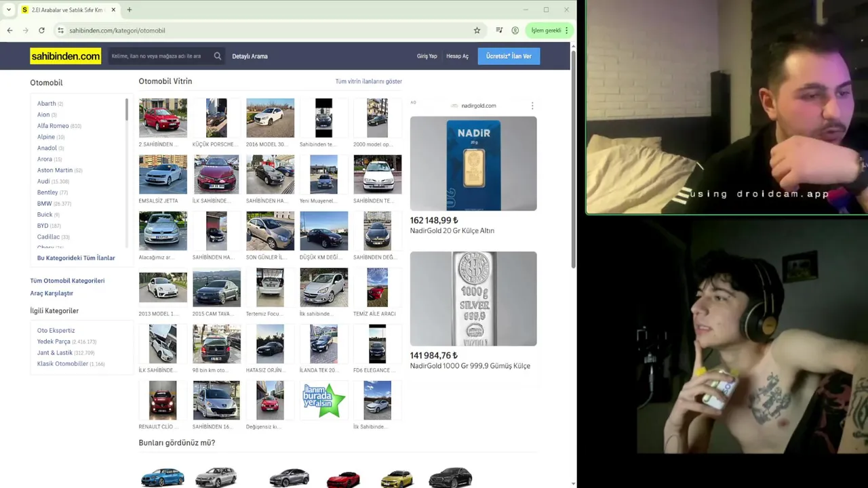The image size is (868, 488).
Task: Open the 'EMSALSİZ JETTA' listing thumbnail
Action: tap(163, 174)
